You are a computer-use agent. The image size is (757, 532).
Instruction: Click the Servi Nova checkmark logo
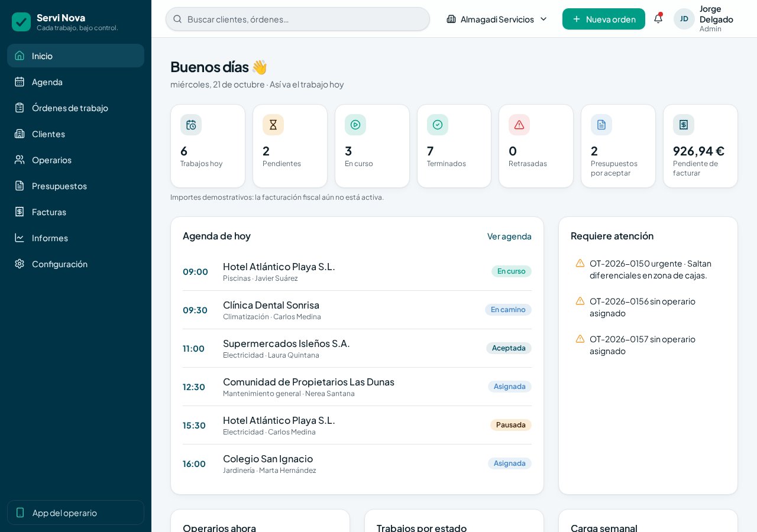[21, 22]
